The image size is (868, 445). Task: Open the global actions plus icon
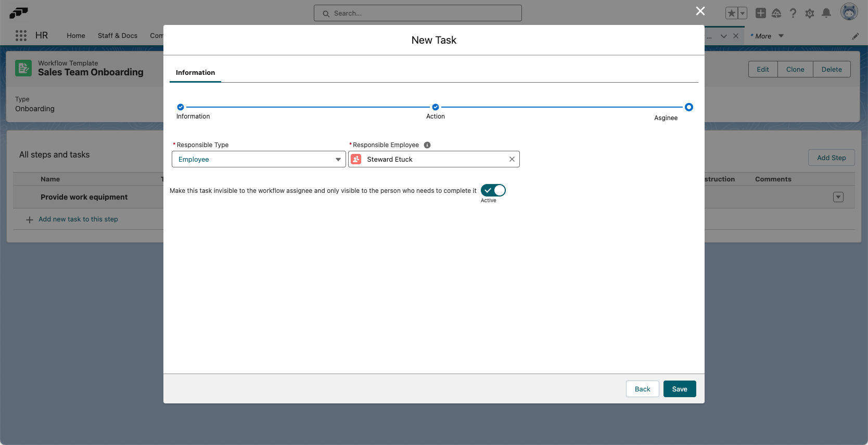coord(760,14)
